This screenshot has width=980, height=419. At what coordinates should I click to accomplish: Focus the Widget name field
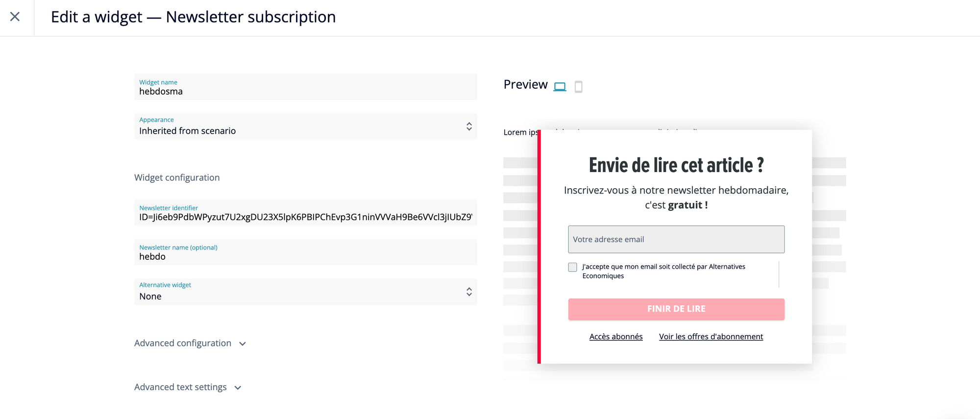coord(306,87)
